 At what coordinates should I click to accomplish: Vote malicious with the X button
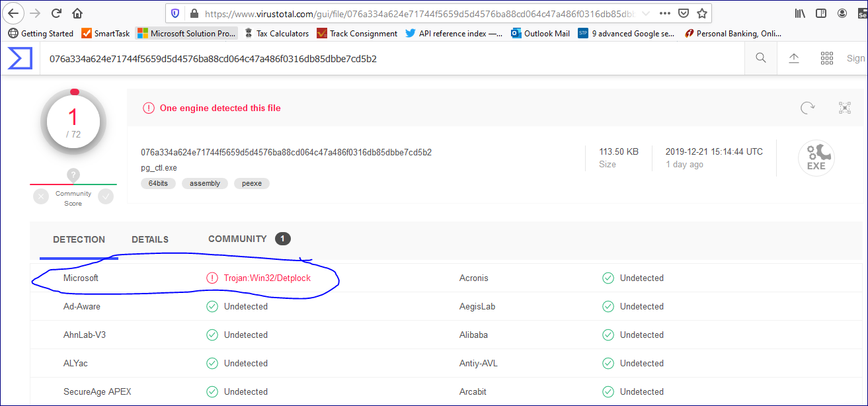41,196
